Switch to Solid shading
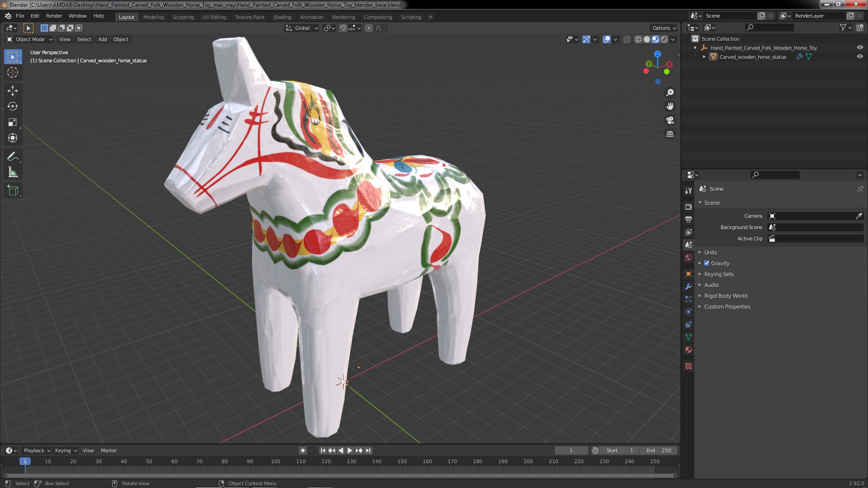This screenshot has width=868, height=488. click(647, 40)
